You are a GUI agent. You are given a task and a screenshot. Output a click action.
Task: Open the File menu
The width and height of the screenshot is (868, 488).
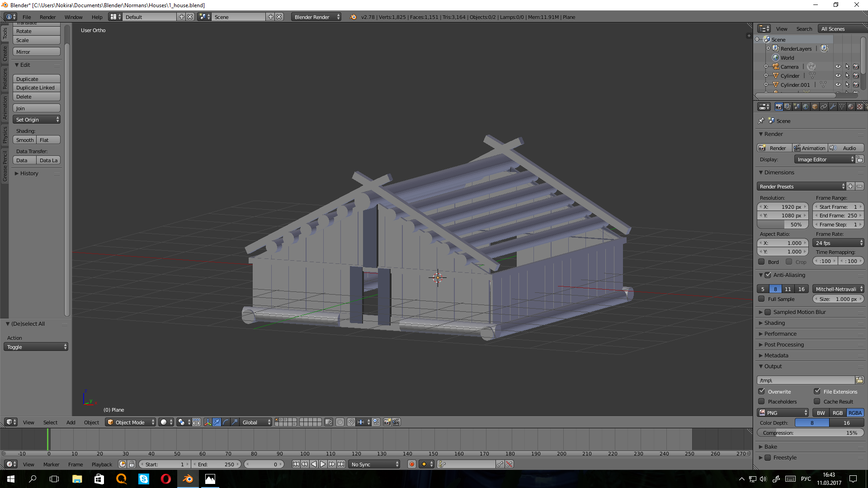tap(27, 17)
